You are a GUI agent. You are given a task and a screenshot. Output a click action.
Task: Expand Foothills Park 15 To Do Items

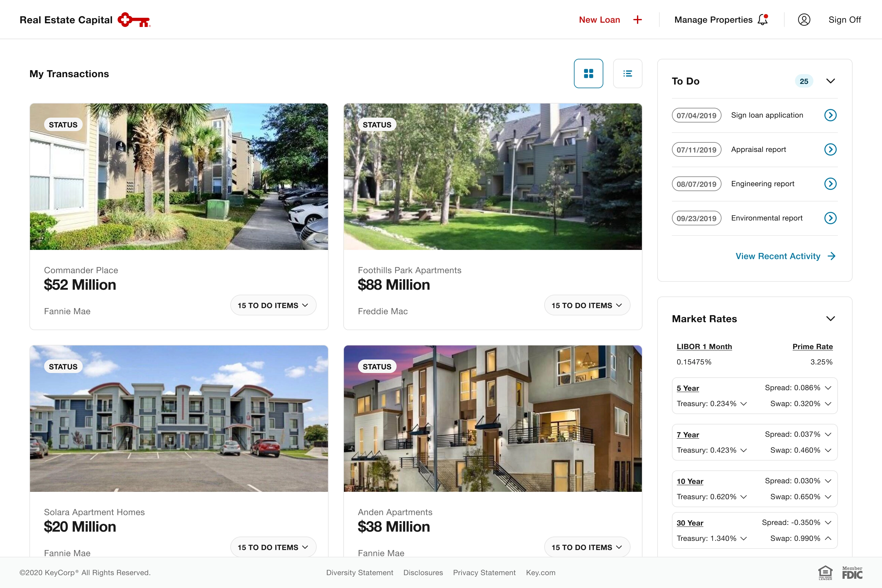pyautogui.click(x=587, y=305)
